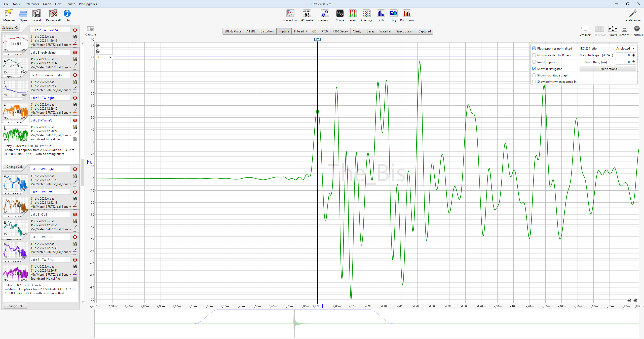Enable Invert impulse checkbox

click(x=534, y=62)
